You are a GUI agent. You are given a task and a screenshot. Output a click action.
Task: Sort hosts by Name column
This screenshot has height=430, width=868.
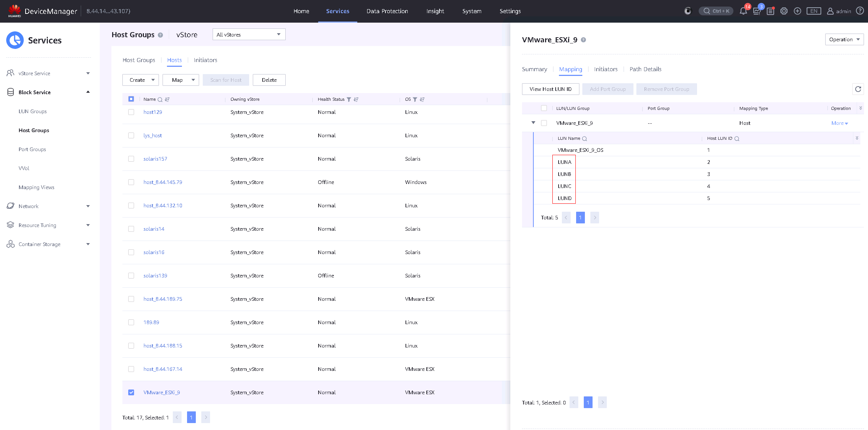(x=167, y=99)
